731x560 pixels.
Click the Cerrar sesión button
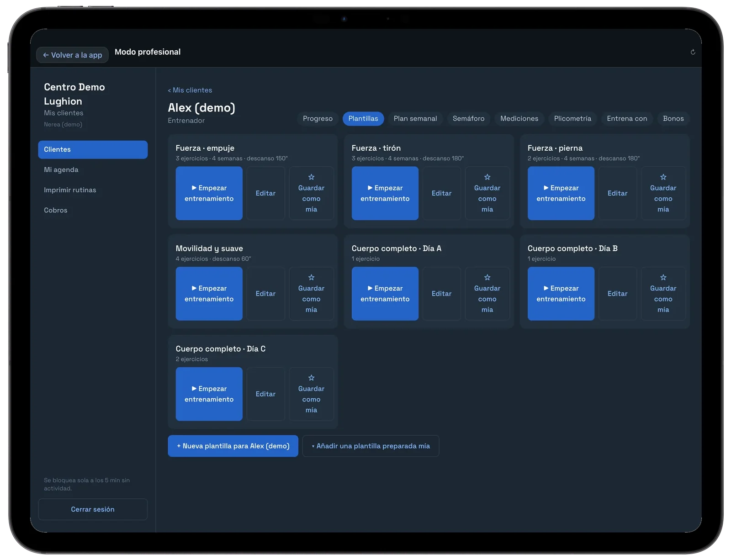93,509
